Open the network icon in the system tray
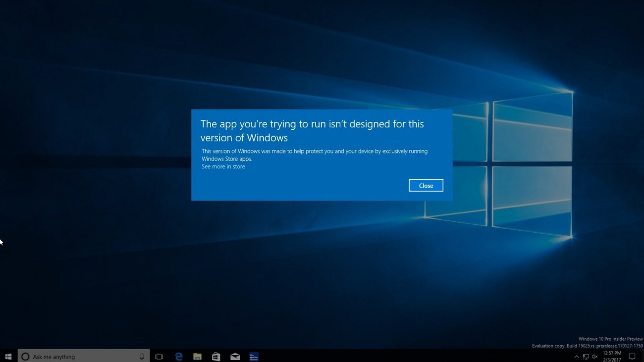The height and width of the screenshot is (362, 644). pyautogui.click(x=586, y=356)
